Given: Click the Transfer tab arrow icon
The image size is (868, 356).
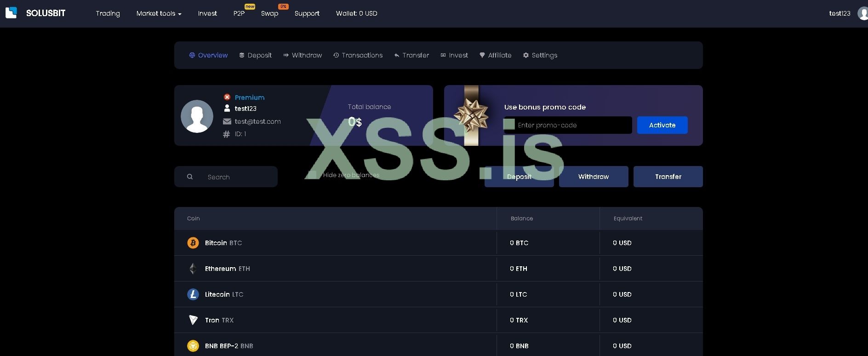Looking at the screenshot, I should tap(397, 55).
